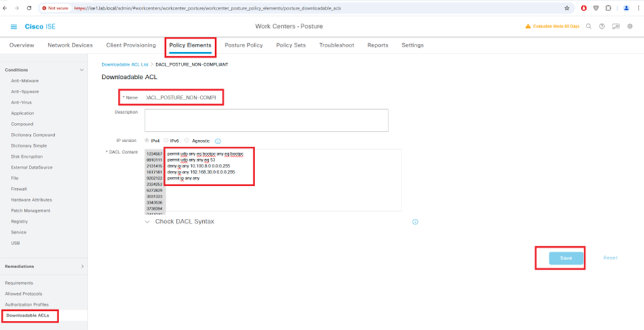Select the IPv6 radio button
The image size is (644, 330).
(x=166, y=141)
